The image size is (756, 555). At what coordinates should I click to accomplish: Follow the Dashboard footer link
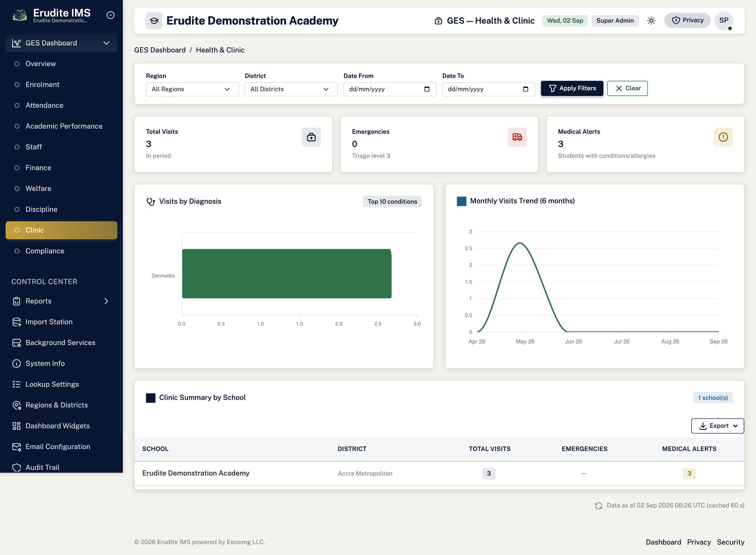pyautogui.click(x=663, y=542)
